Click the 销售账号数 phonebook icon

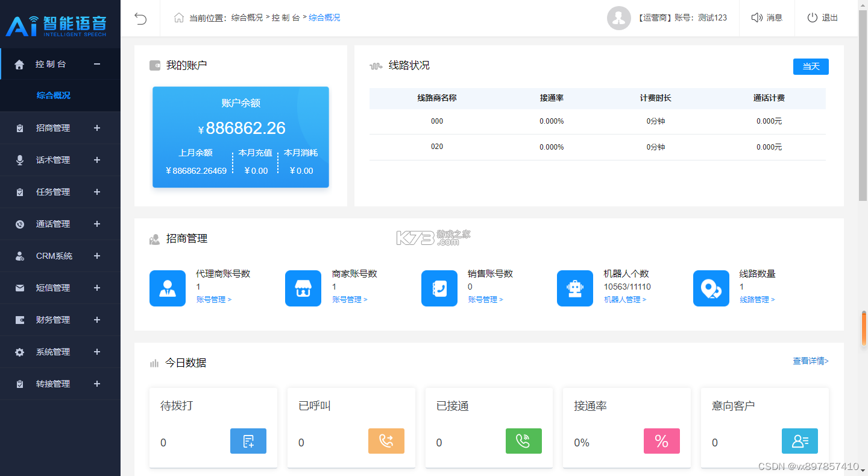click(439, 288)
